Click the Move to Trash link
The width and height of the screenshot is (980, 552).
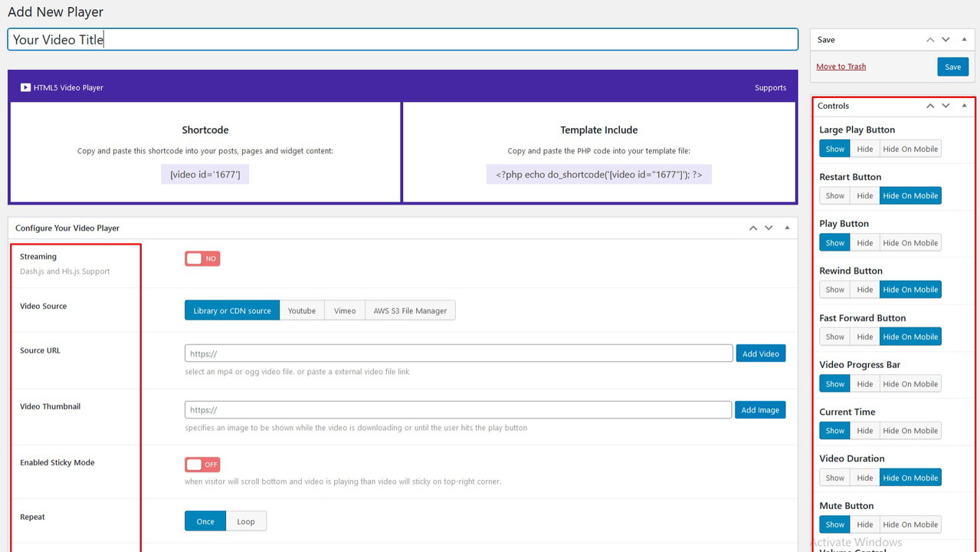point(841,67)
